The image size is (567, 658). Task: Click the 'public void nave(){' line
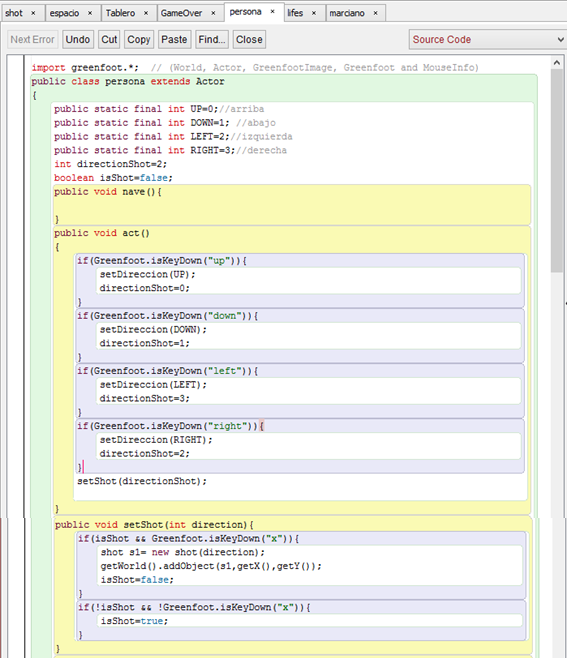coord(108,192)
